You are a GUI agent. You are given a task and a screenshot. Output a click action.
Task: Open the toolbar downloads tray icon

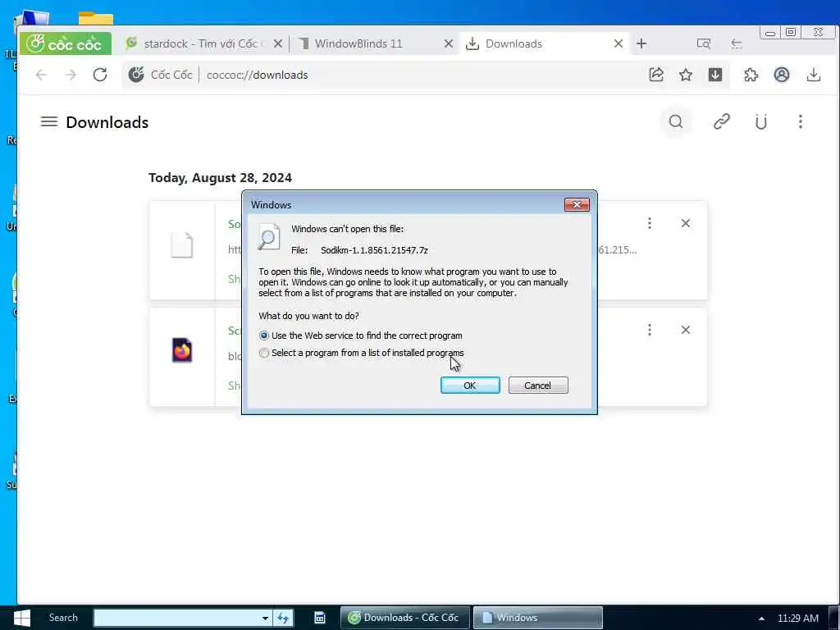(x=813, y=75)
